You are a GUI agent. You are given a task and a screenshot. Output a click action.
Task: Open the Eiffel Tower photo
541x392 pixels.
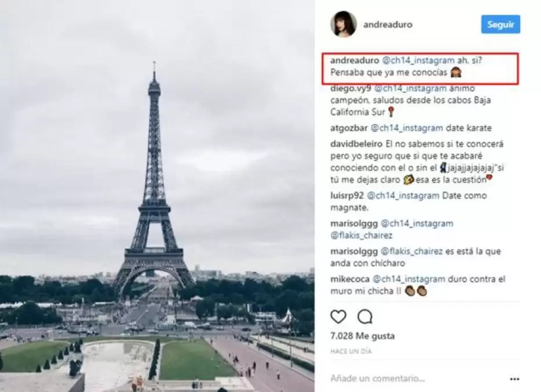[157, 196]
